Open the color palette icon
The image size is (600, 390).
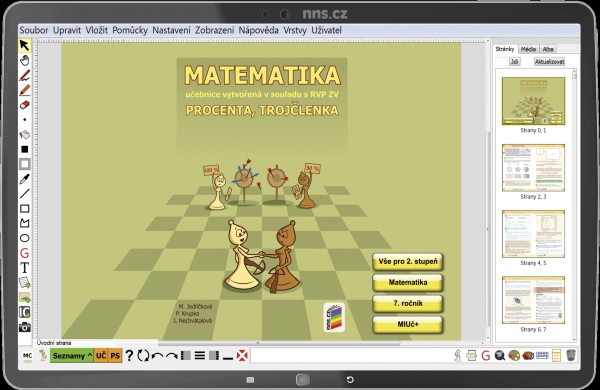[x=514, y=356]
